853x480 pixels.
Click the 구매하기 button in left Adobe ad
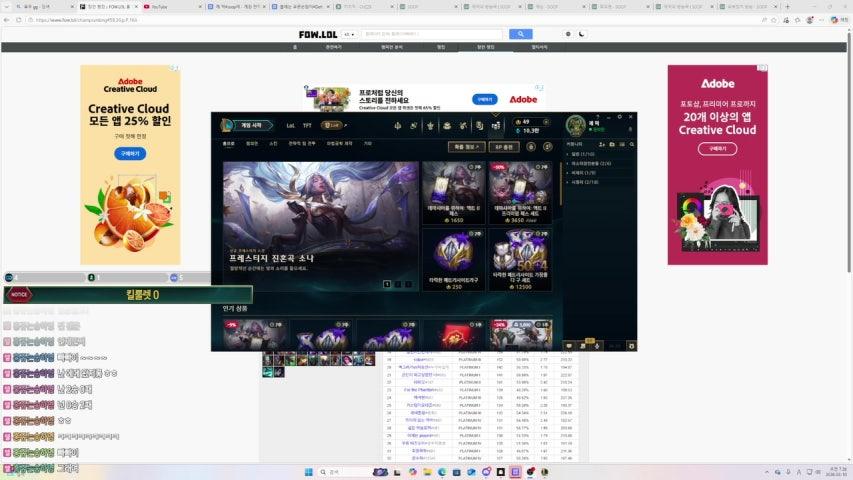pos(130,153)
